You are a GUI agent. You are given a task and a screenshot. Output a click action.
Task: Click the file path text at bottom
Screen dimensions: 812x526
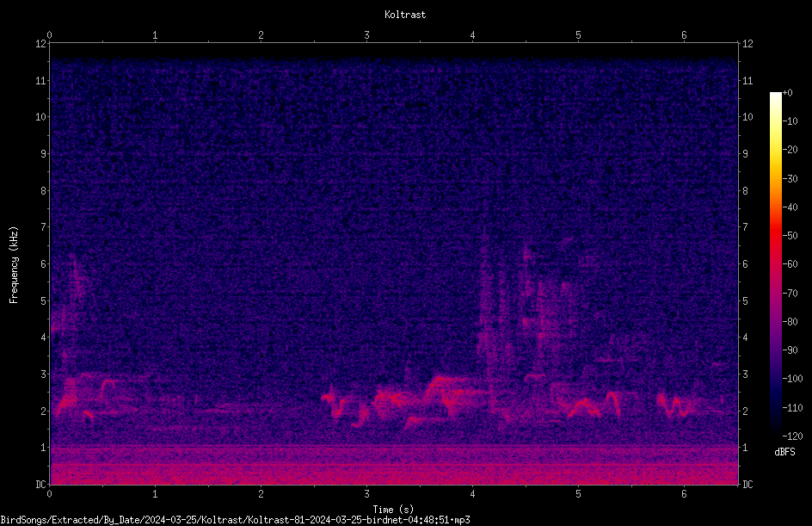point(235,520)
